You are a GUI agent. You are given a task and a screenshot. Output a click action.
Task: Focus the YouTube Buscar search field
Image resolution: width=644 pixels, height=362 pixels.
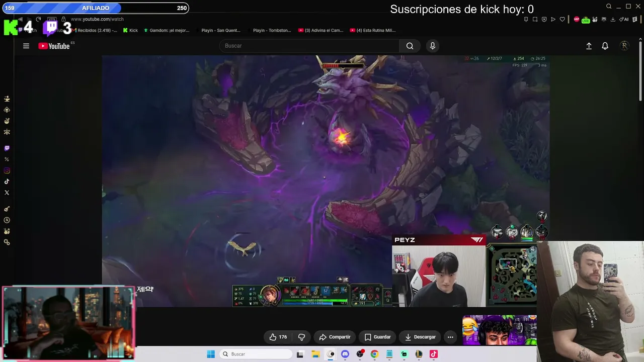tap(309, 46)
